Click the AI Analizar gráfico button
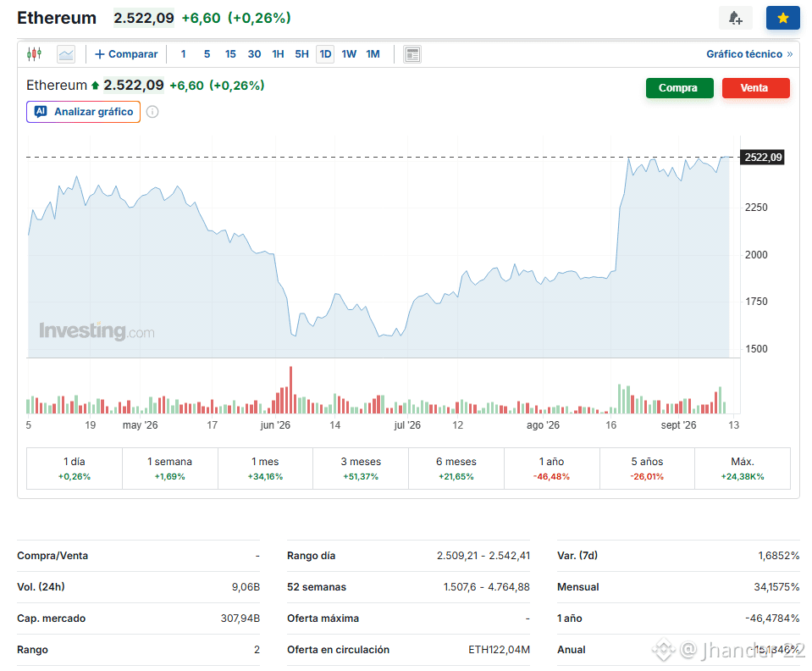 (83, 112)
